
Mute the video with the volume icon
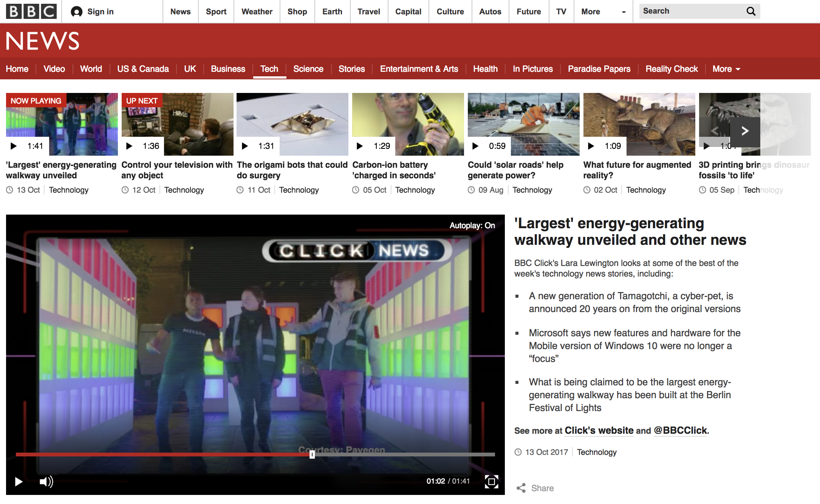(46, 481)
